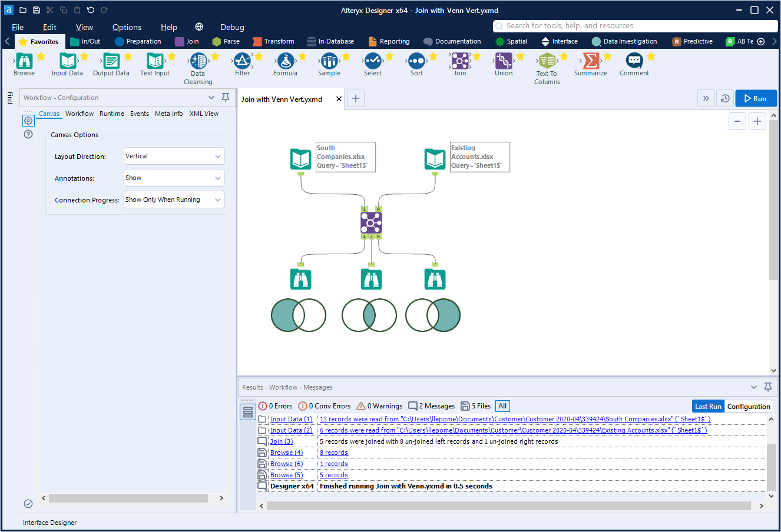This screenshot has height=532, width=781.
Task: Select the Browse tool in the Favorites toolbar
Action: coord(24,61)
